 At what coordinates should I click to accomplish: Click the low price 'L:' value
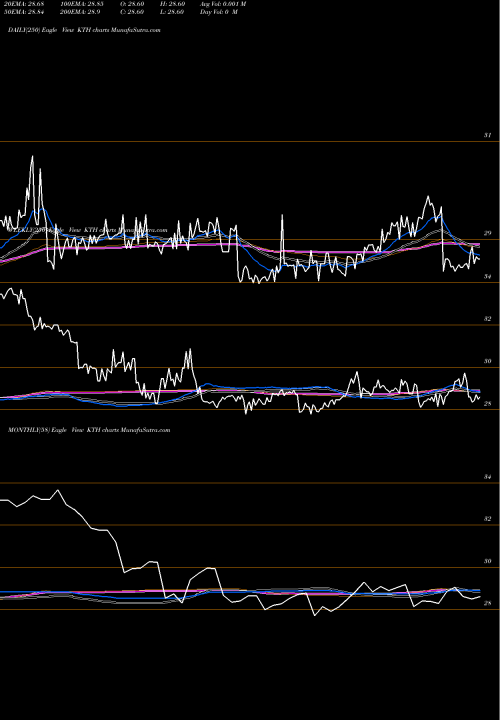(172, 12)
